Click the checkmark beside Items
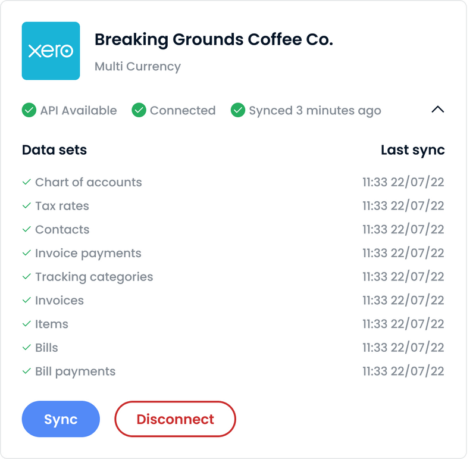The image size is (476, 459). (26, 324)
